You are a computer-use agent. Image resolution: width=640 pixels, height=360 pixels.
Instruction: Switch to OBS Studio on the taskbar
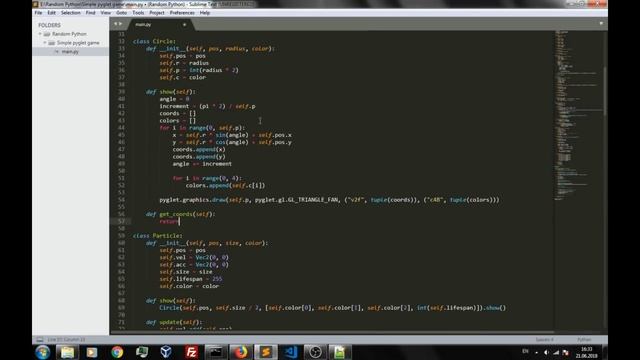[x=315, y=352]
